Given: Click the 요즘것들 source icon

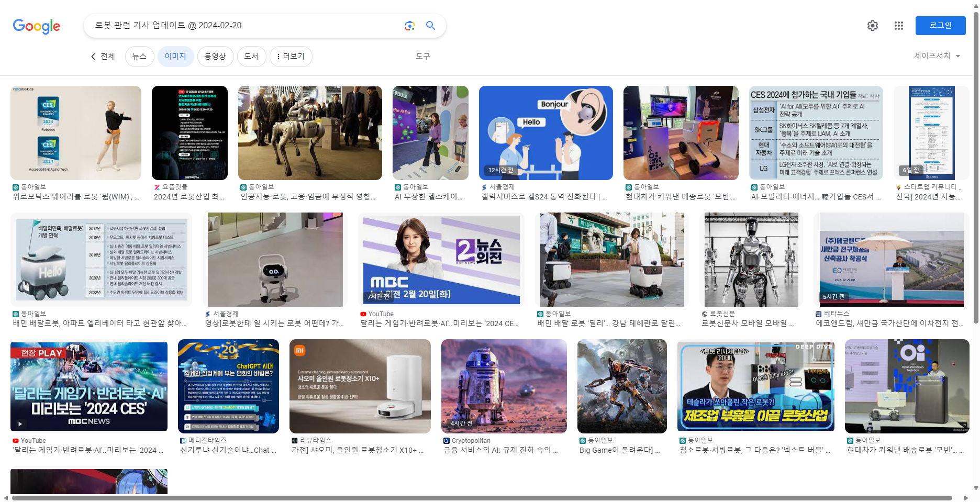Looking at the screenshot, I should point(157,187).
